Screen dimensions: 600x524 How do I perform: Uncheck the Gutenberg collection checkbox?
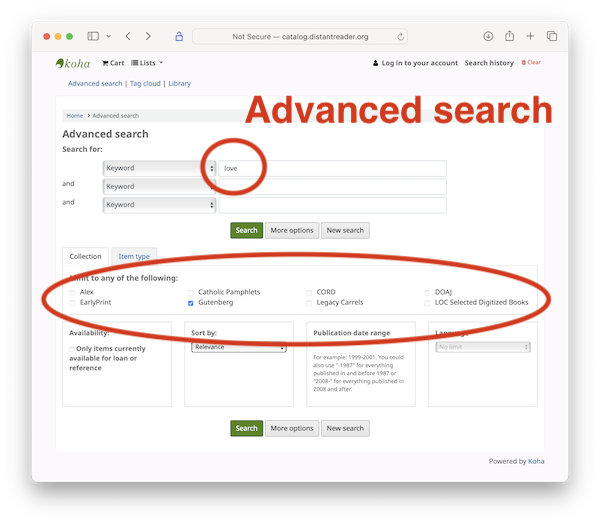(191, 302)
